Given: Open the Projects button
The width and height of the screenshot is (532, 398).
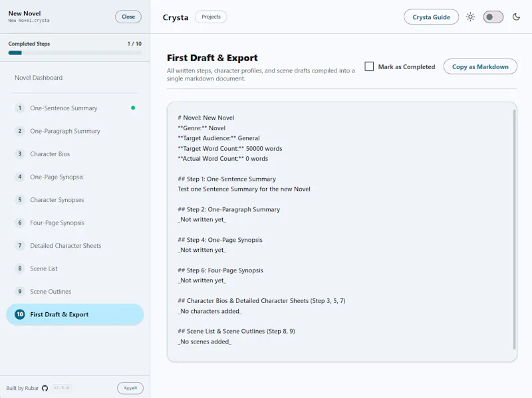Looking at the screenshot, I should pos(211,17).
